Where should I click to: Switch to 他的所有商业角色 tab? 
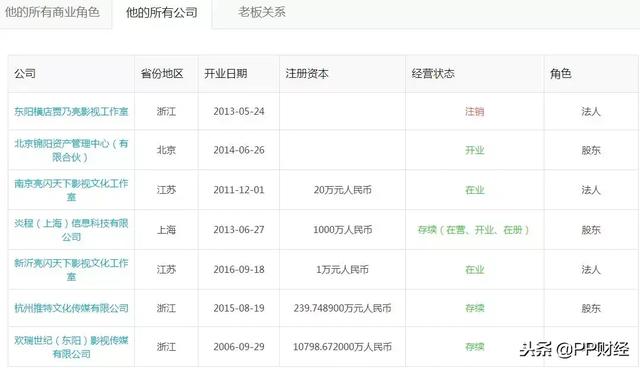(x=52, y=12)
